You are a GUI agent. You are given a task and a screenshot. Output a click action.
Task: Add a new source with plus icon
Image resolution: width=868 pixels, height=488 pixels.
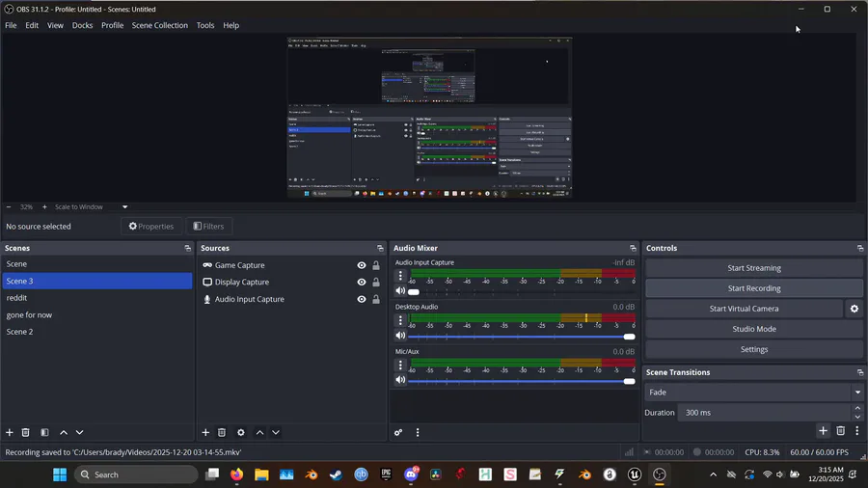click(205, 432)
